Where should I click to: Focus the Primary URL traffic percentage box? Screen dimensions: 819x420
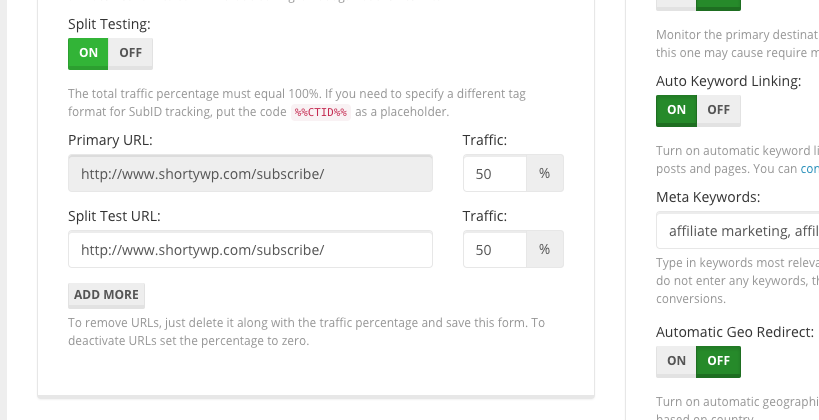pyautogui.click(x=495, y=173)
